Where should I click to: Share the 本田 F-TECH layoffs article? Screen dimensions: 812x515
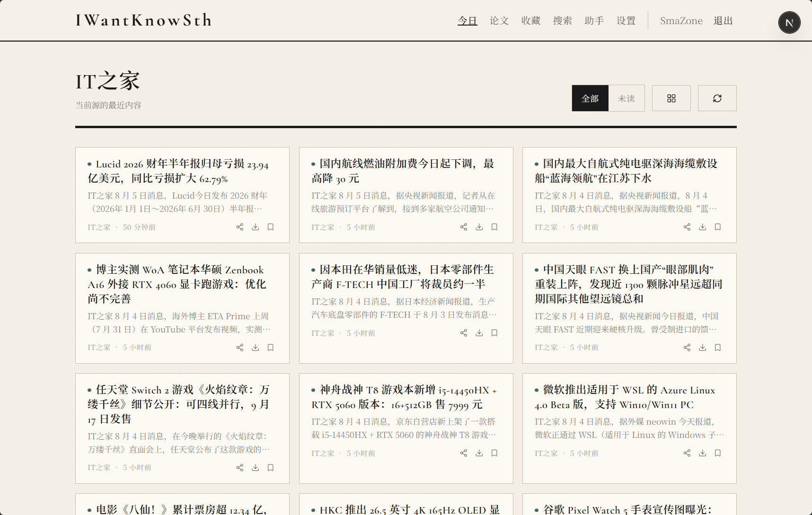(x=464, y=333)
